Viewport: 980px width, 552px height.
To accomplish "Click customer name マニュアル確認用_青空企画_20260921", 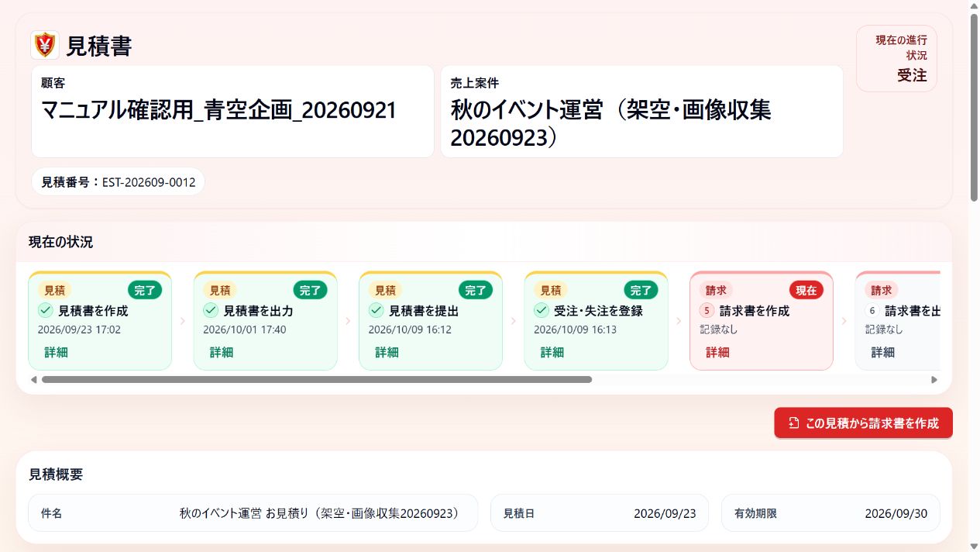I will (218, 110).
